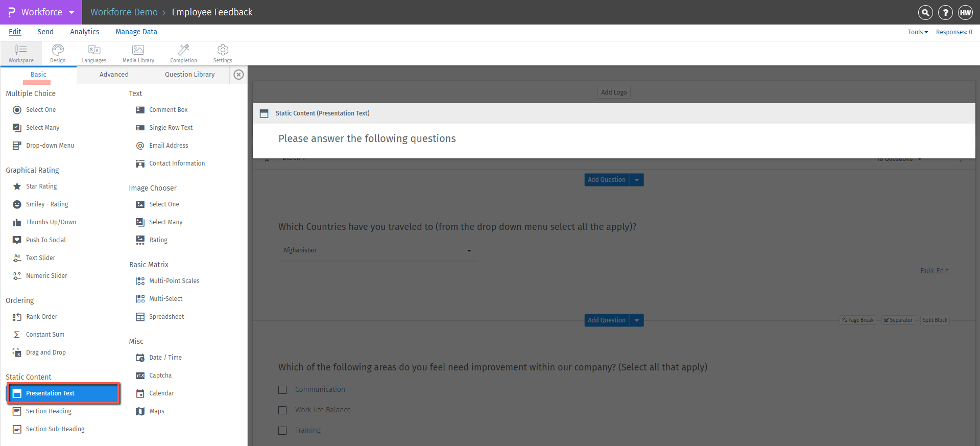This screenshot has width=980, height=446.
Task: Open the Tools dropdown
Action: coord(917,32)
